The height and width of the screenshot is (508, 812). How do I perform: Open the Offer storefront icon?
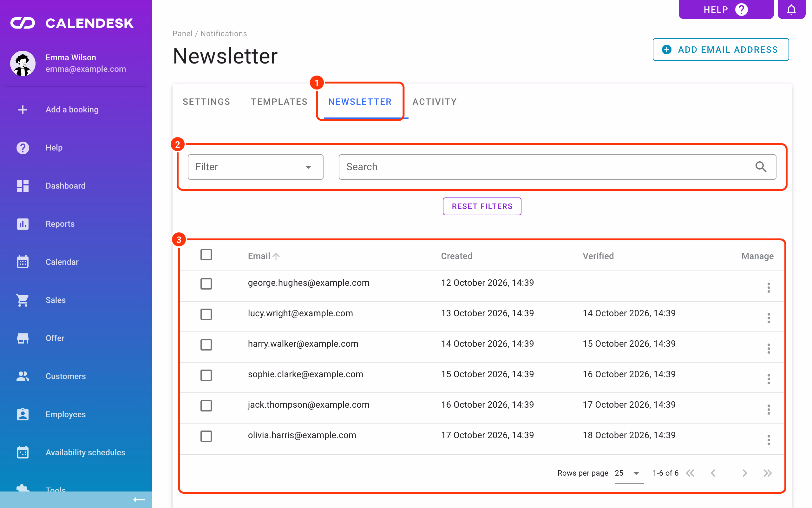click(23, 338)
